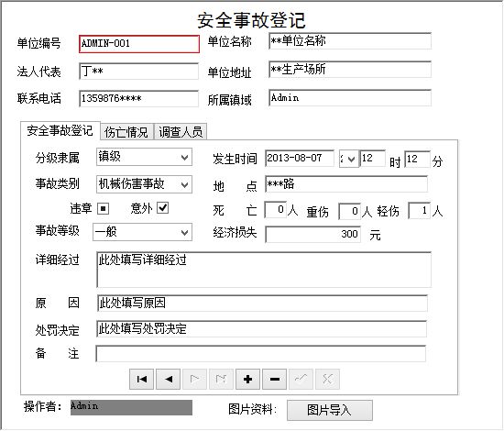This screenshot has height=431, width=504.
Task: Click the cancel edit X button
Action: click(x=327, y=380)
